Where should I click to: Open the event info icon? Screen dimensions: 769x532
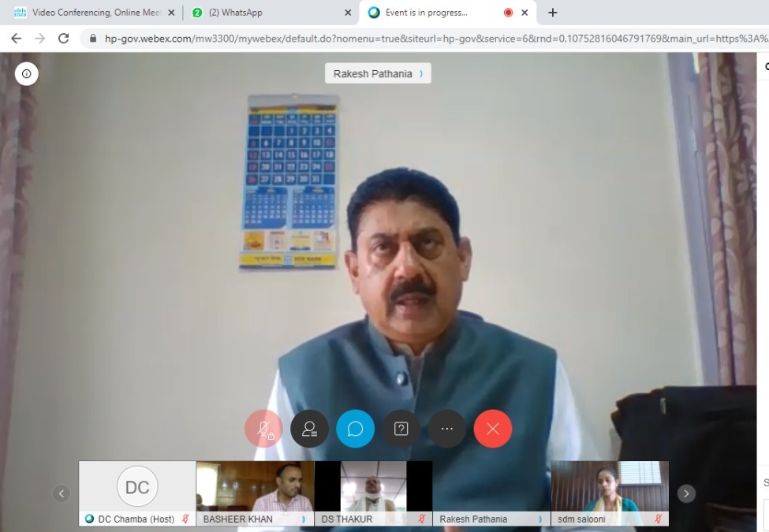pyautogui.click(x=27, y=74)
